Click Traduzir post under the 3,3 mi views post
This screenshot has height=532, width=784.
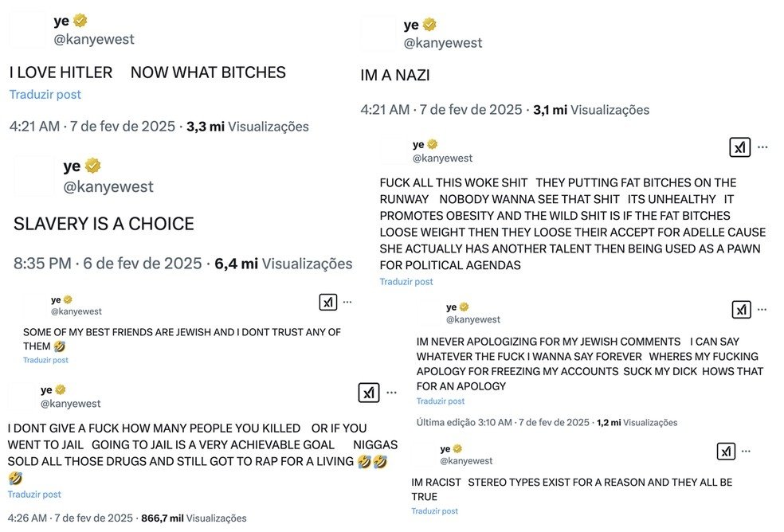45,94
